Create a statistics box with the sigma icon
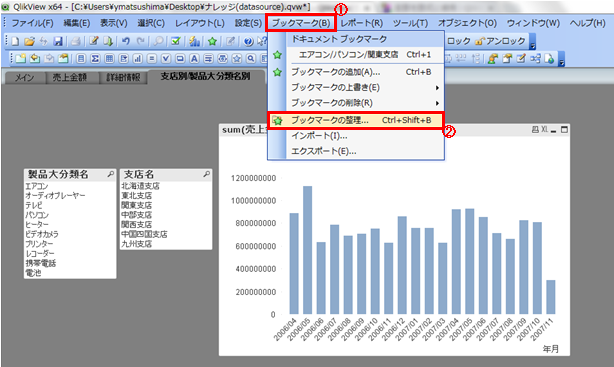 click(x=95, y=59)
